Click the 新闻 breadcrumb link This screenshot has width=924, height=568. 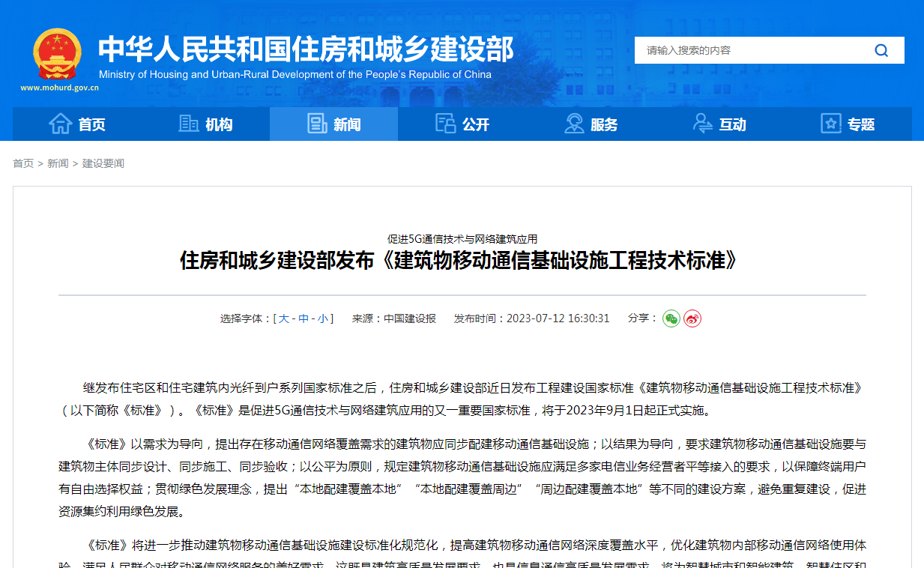click(56, 163)
